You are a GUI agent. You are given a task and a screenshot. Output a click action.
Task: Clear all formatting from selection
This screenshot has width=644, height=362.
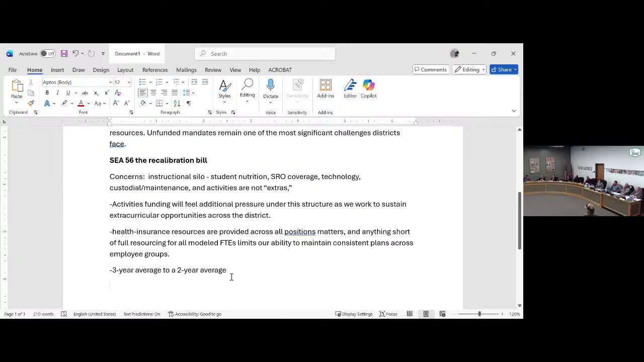(118, 93)
